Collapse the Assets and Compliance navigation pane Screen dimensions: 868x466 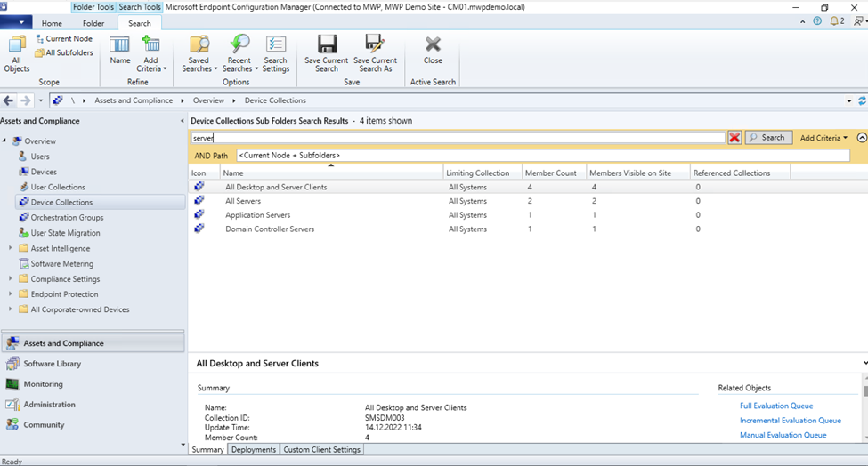coord(183,121)
